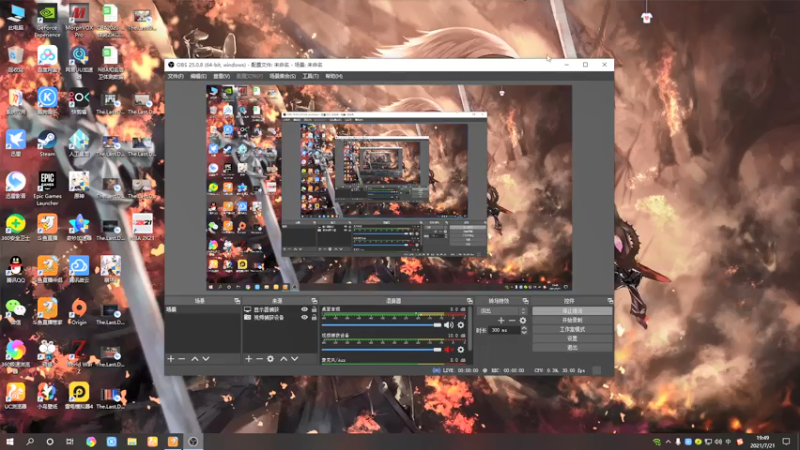Pop out the Scene Transitions dock with header icon
This screenshot has width=800, height=450.
pyautogui.click(x=526, y=301)
